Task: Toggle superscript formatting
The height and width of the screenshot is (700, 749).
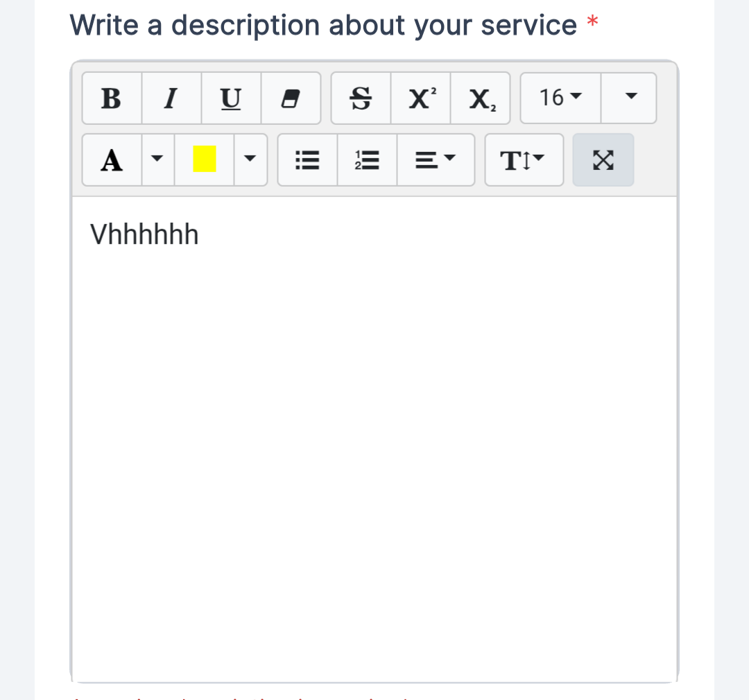Action: click(420, 99)
